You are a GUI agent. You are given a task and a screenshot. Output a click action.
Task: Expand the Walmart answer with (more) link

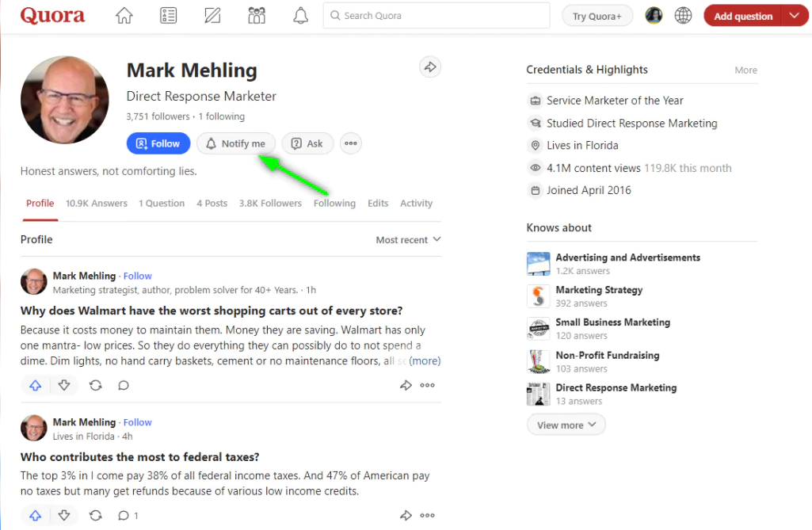pos(425,361)
